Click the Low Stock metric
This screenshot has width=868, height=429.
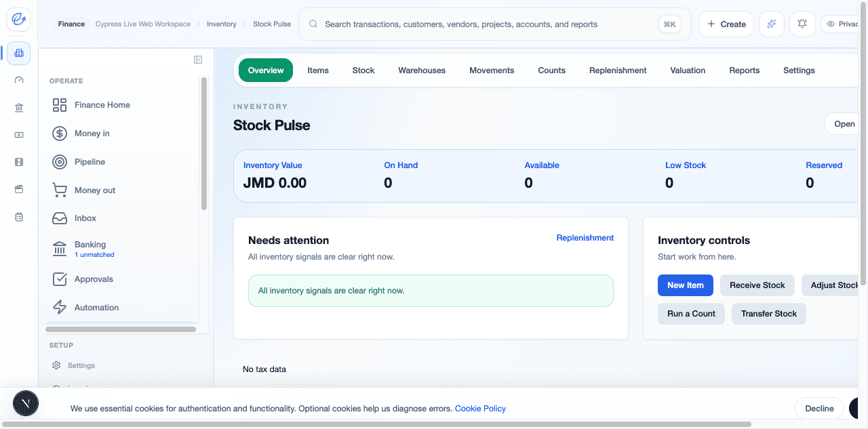point(686,175)
